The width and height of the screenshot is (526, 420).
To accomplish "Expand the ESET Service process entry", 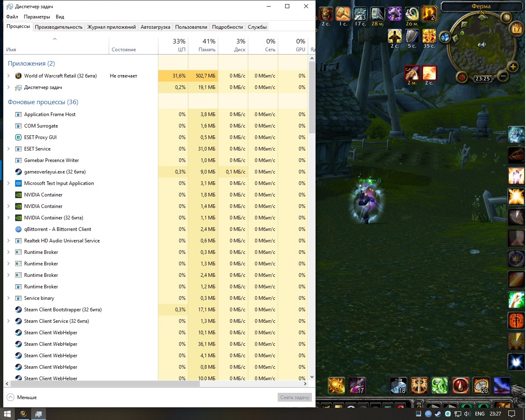I will point(9,149).
